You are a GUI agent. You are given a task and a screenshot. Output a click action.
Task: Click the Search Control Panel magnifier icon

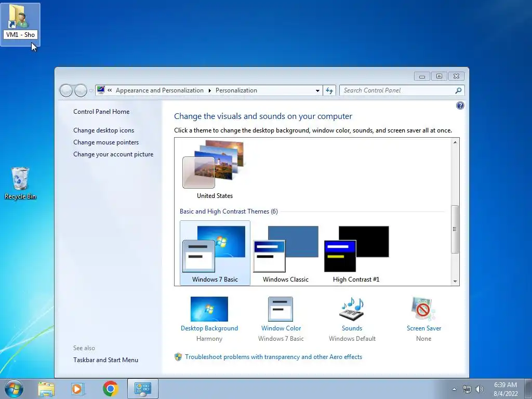click(458, 90)
